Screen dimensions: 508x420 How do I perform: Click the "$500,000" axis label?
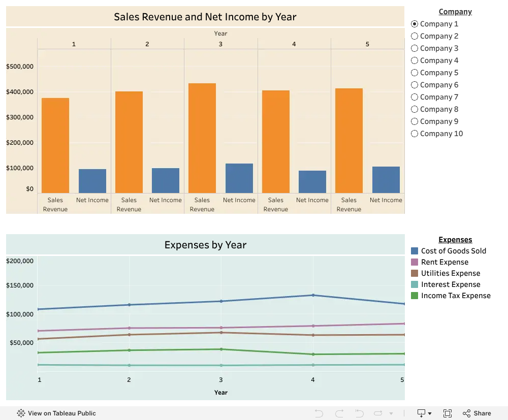(x=20, y=67)
